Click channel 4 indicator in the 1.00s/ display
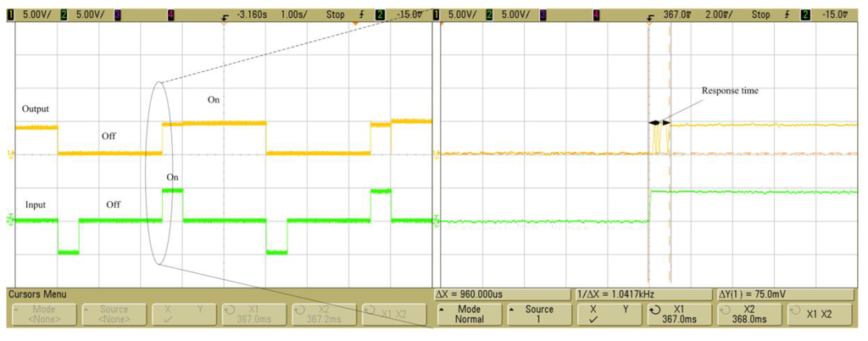This screenshot has height=341, width=868. coord(170,14)
